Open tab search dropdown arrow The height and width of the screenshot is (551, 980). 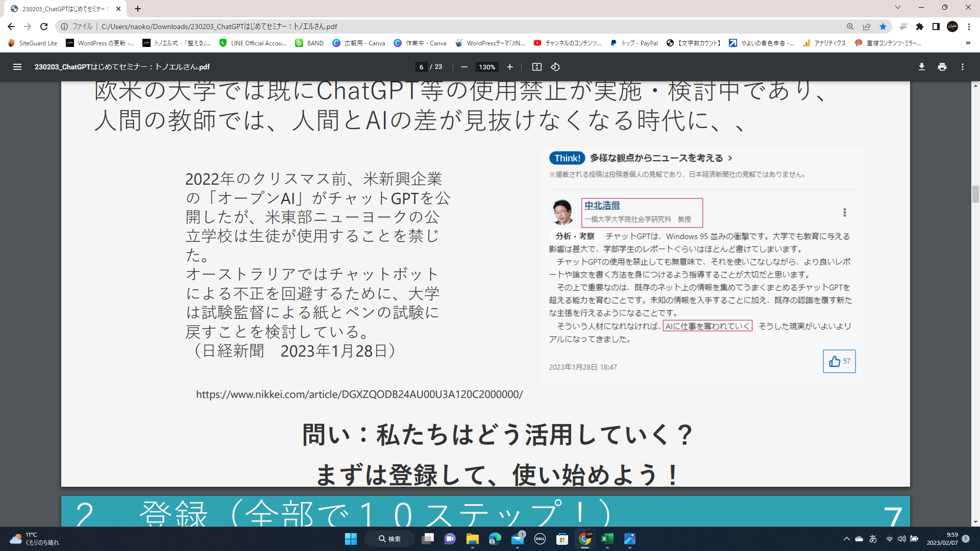pyautogui.click(x=897, y=8)
